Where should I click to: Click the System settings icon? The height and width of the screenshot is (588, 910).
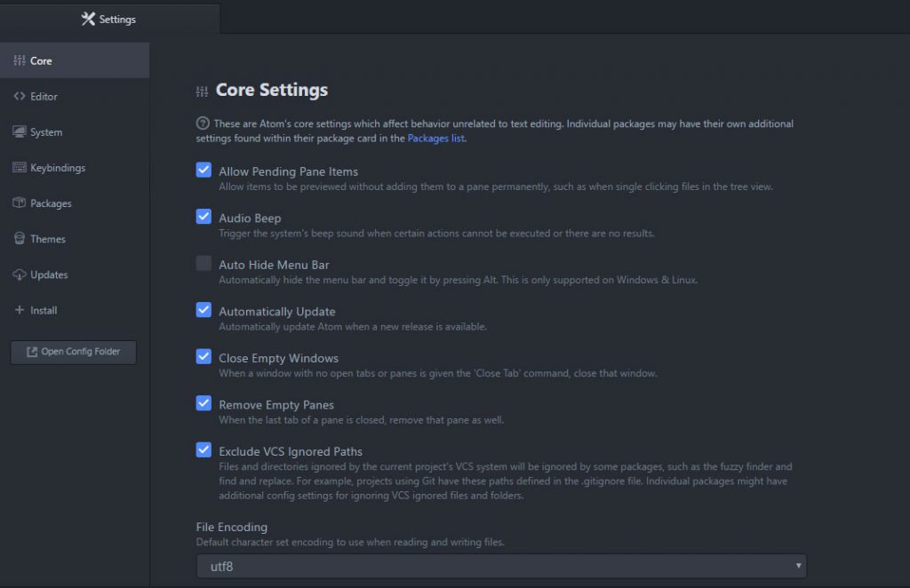pyautogui.click(x=18, y=131)
